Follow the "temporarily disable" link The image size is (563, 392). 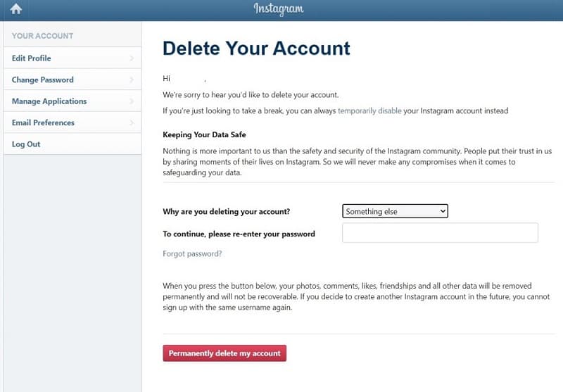point(369,111)
